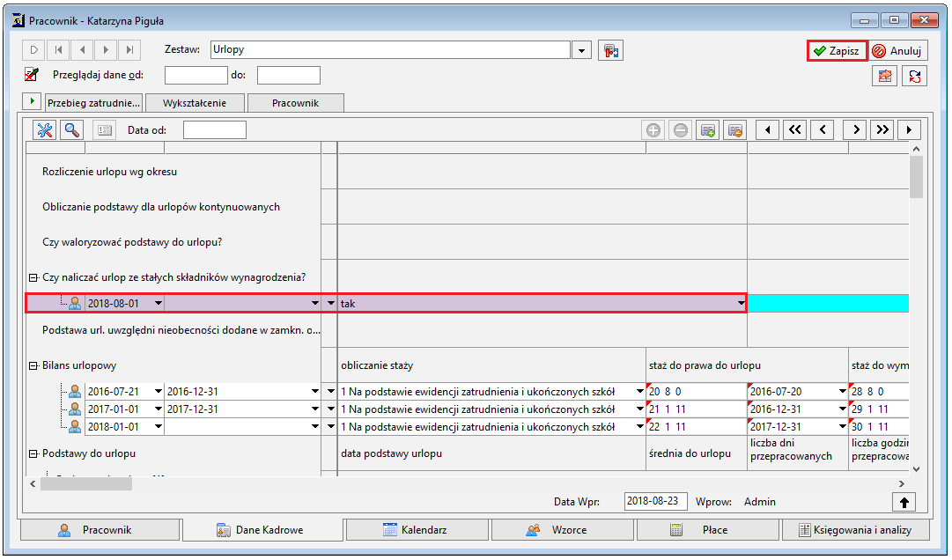The image size is (952, 560).
Task: Click the Anuluj cancel button
Action: pos(897,51)
